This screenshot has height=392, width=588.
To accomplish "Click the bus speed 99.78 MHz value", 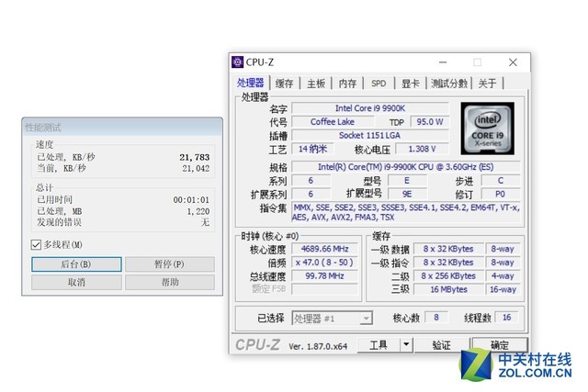I will pyautogui.click(x=324, y=275).
